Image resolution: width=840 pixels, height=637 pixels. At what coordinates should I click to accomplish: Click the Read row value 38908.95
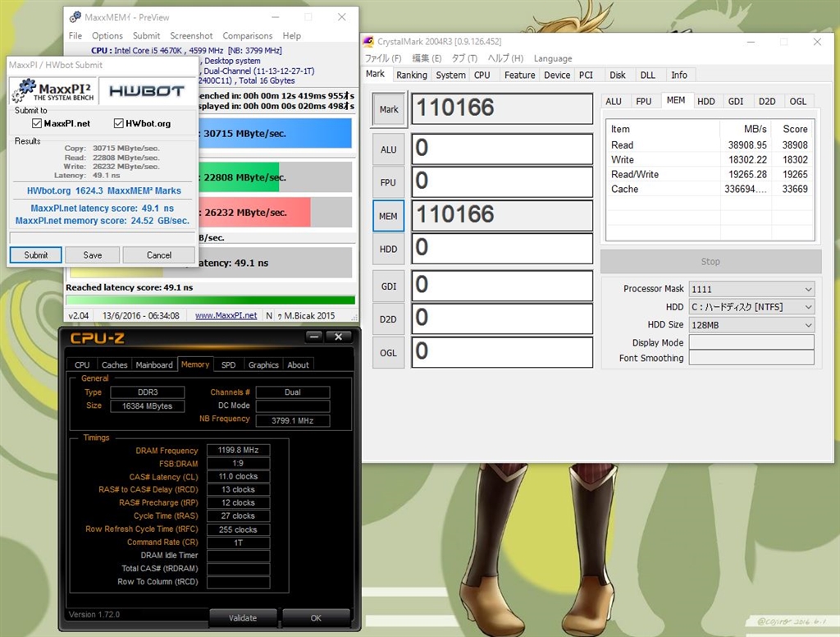[x=747, y=145]
